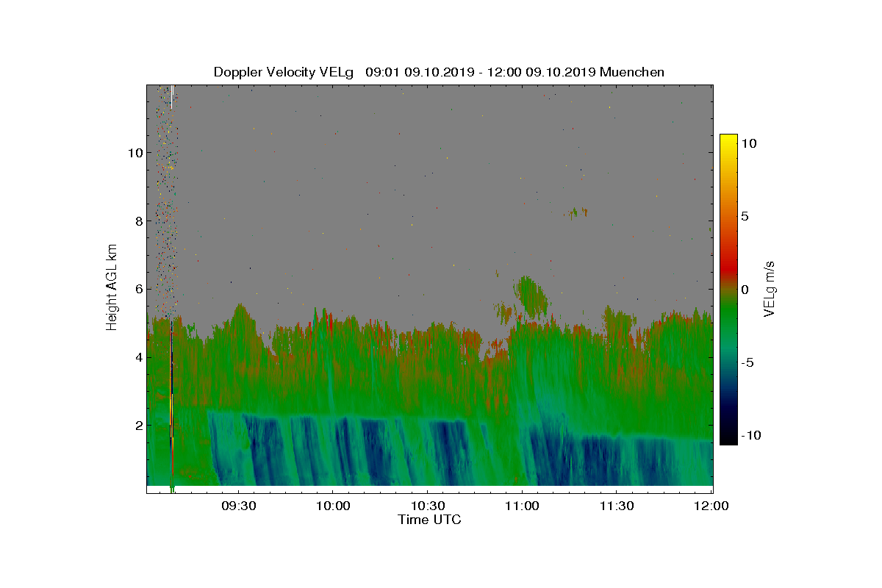Screen dimensions: 882x588
Task: Click the '12:00' time tick label
Action: 711,506
